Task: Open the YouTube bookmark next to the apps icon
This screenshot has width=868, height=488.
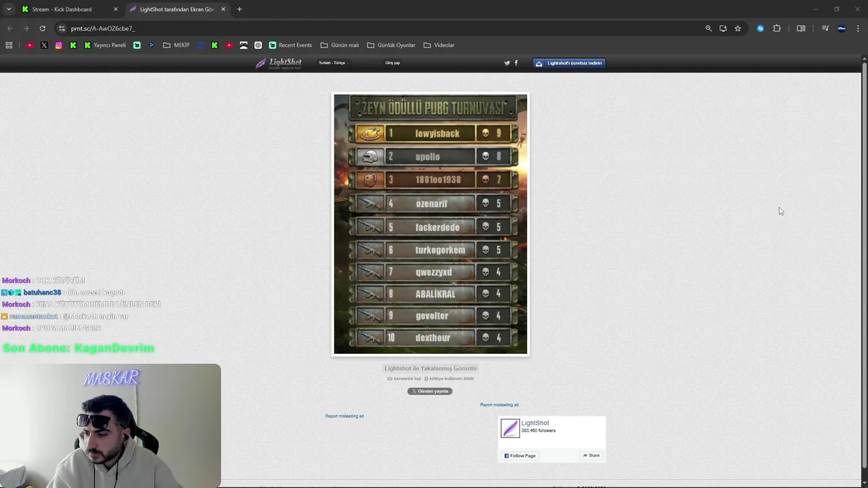Action: click(30, 45)
